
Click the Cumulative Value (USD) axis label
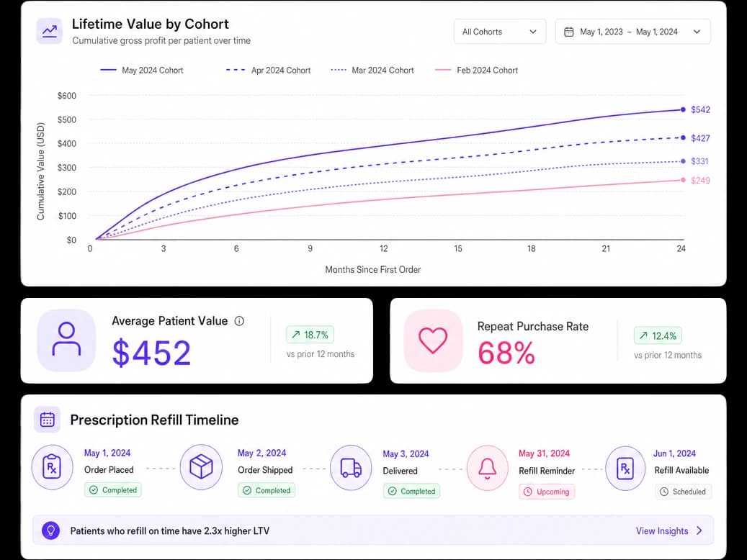click(x=40, y=171)
